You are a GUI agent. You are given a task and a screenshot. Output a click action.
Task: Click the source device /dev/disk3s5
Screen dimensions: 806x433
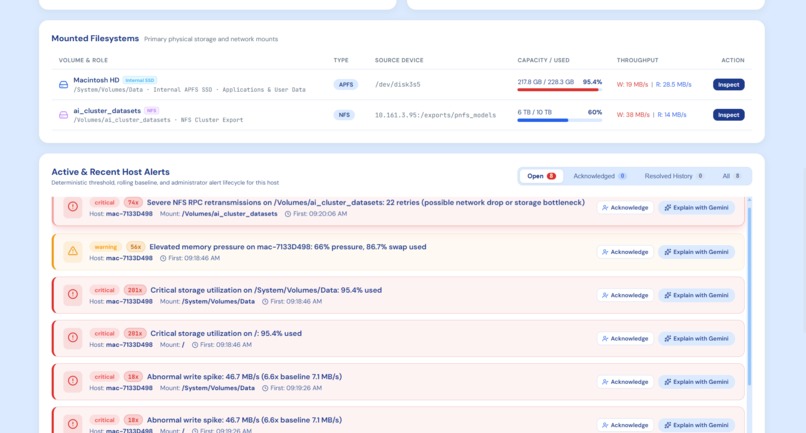pyautogui.click(x=397, y=84)
